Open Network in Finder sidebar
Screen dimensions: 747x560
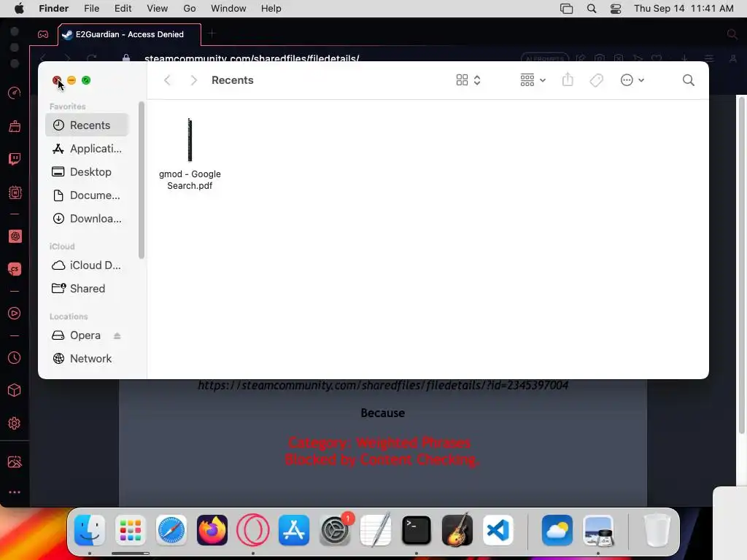click(88, 359)
